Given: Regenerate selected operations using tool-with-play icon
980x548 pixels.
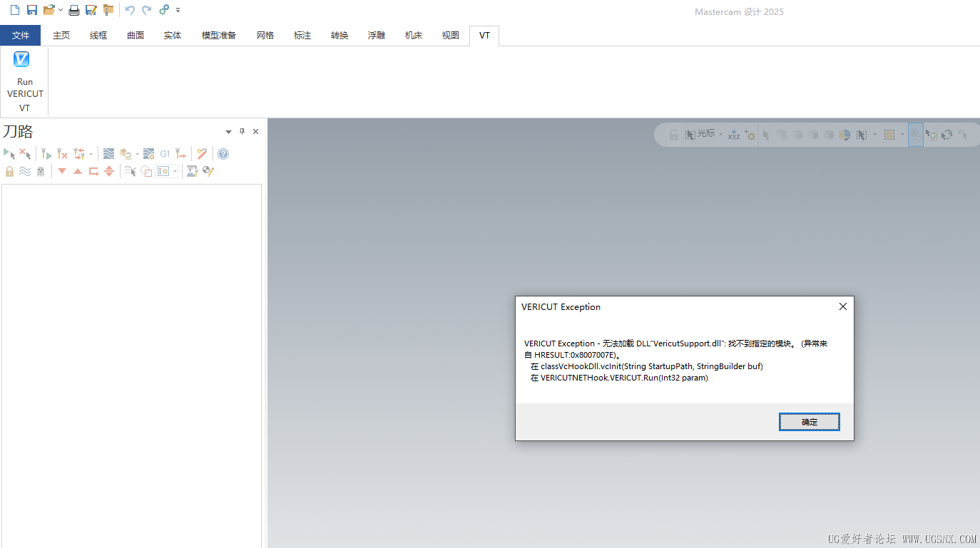Looking at the screenshot, I should (x=46, y=153).
